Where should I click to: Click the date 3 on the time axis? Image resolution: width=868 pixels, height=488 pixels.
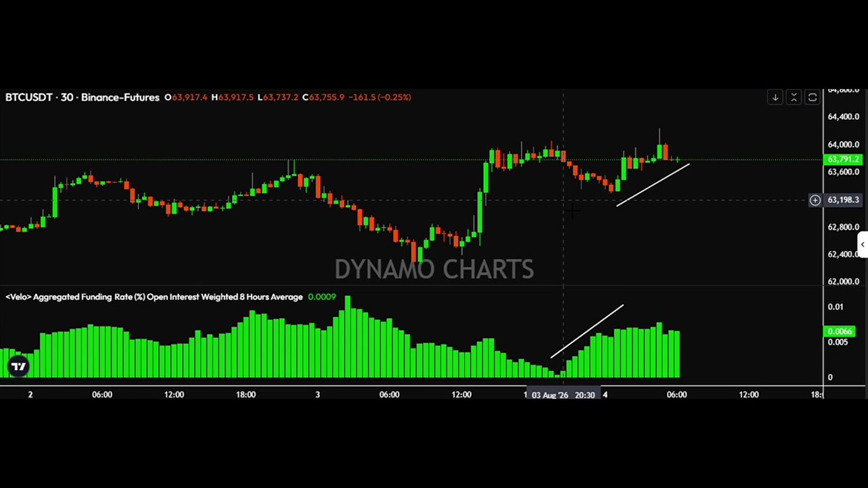pyautogui.click(x=318, y=395)
